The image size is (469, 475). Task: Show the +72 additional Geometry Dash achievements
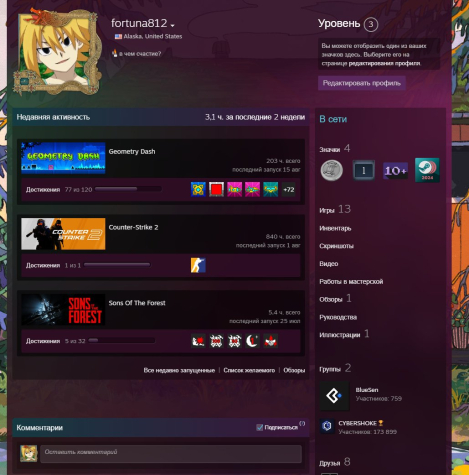coord(288,189)
